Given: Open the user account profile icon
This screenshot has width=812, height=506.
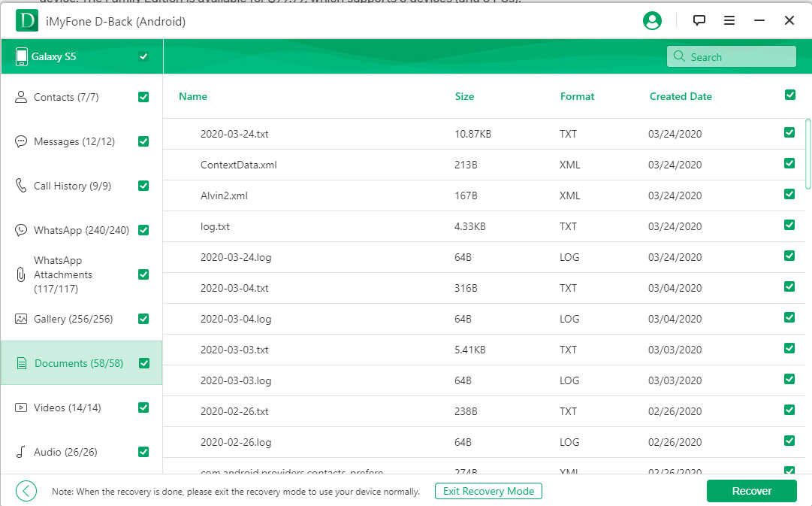Looking at the screenshot, I should (x=652, y=21).
